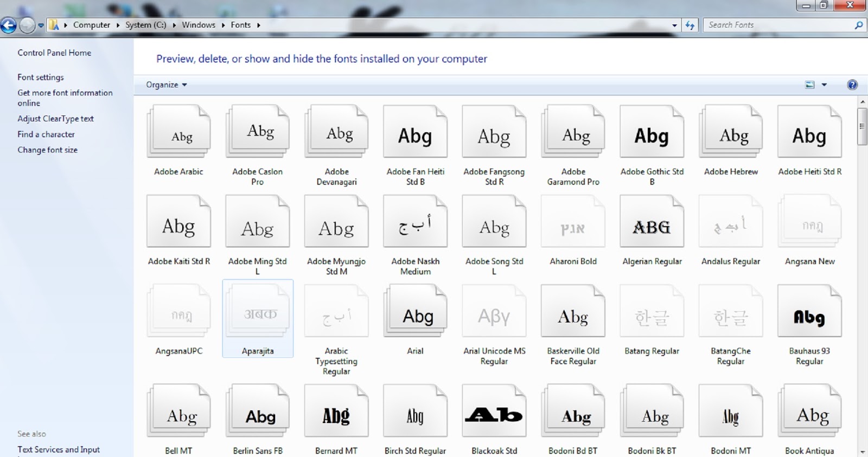Select the Adobe Naskh Medium font icon
The image size is (868, 457).
coord(416,222)
